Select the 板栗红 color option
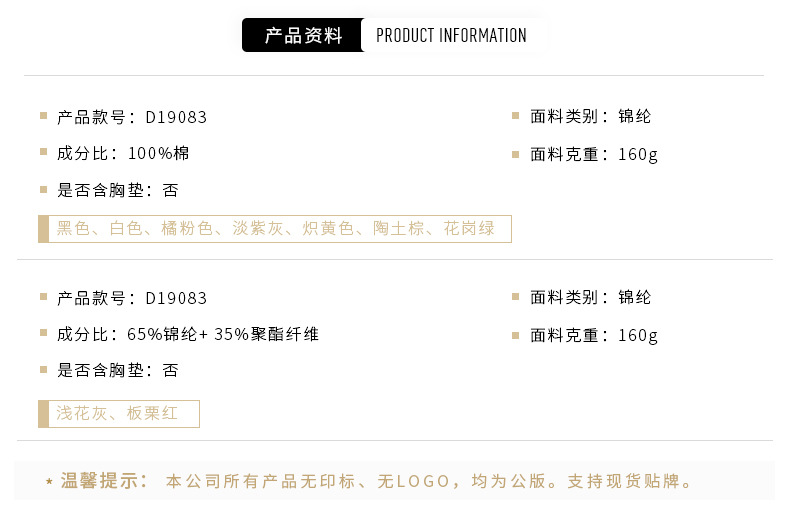Screen dimensions: 790x518 point(152,413)
